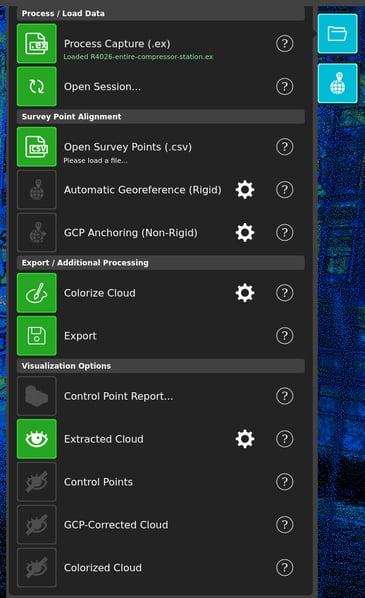Image resolution: width=365 pixels, height=598 pixels.
Task: Click the cyan folder button
Action: (338, 34)
